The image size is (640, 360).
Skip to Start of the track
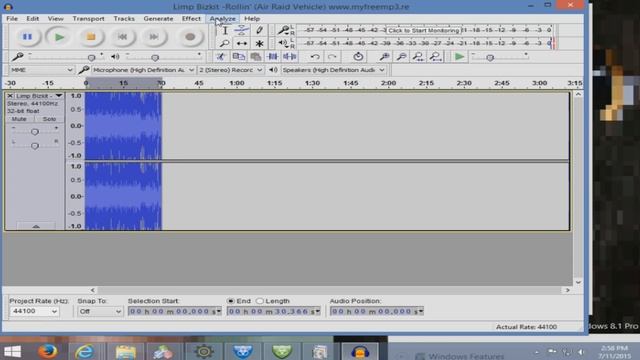click(122, 37)
